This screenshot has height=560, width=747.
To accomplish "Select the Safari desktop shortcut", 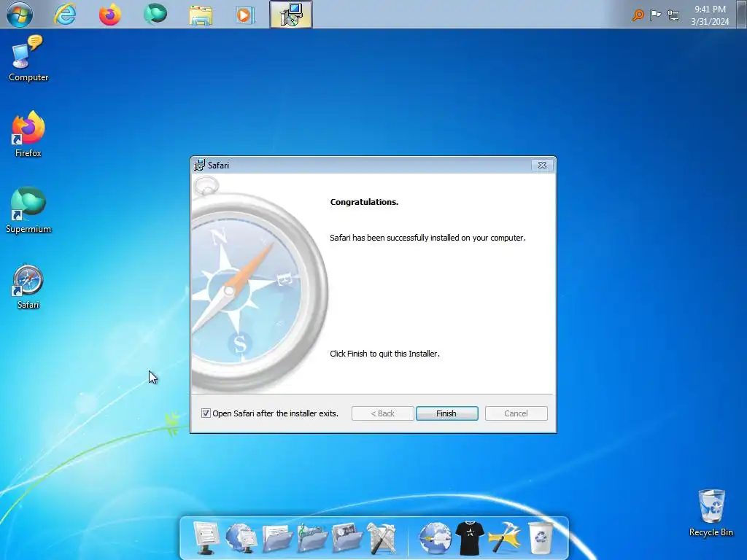I will 28,287.
